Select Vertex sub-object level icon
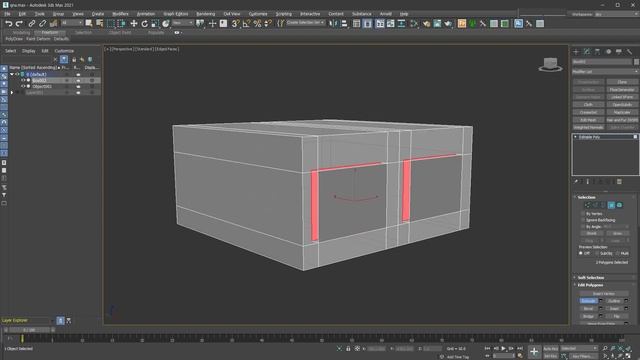This screenshot has height=360, width=640. pyautogui.click(x=588, y=205)
